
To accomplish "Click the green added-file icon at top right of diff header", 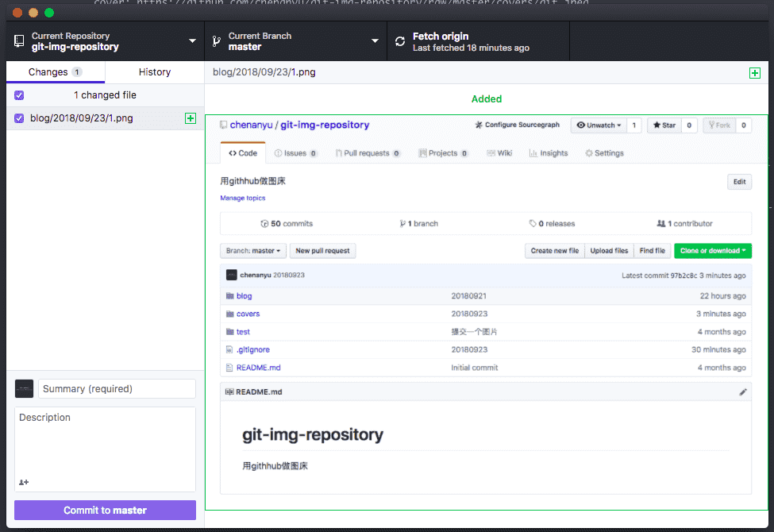I will (755, 73).
